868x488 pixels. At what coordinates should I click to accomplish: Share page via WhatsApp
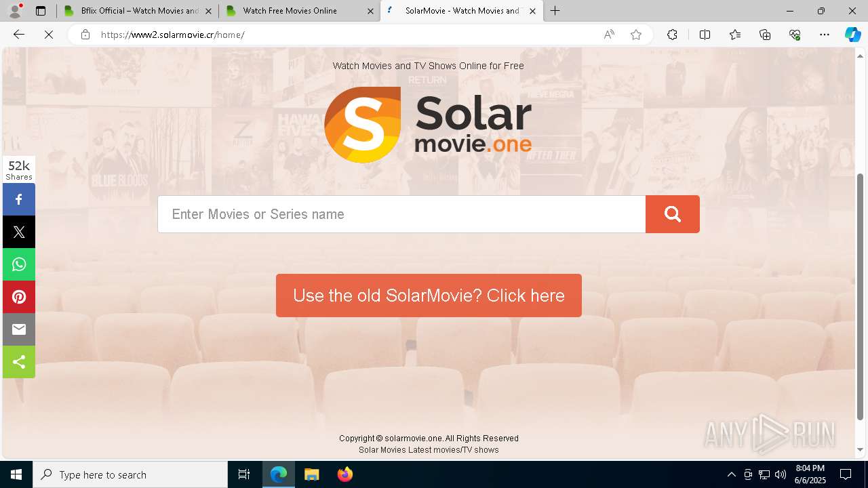(x=19, y=264)
